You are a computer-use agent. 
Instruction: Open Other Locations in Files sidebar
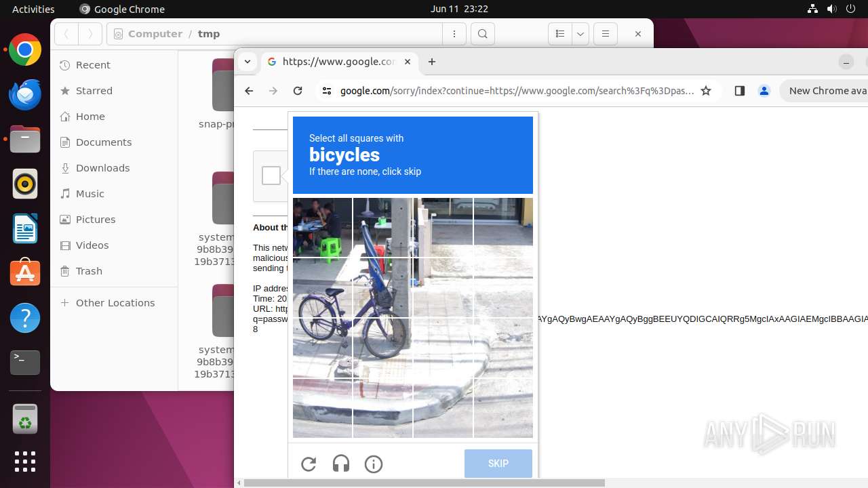[114, 303]
